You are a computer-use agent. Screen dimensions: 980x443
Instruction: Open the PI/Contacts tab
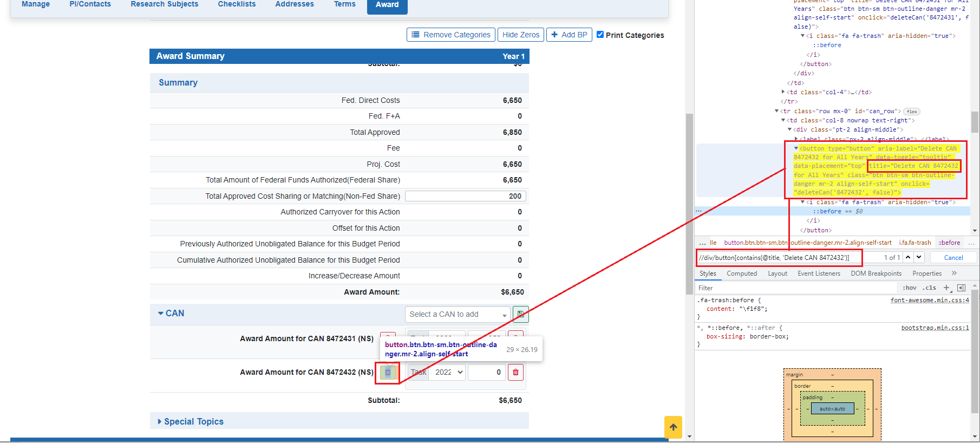[x=90, y=4]
